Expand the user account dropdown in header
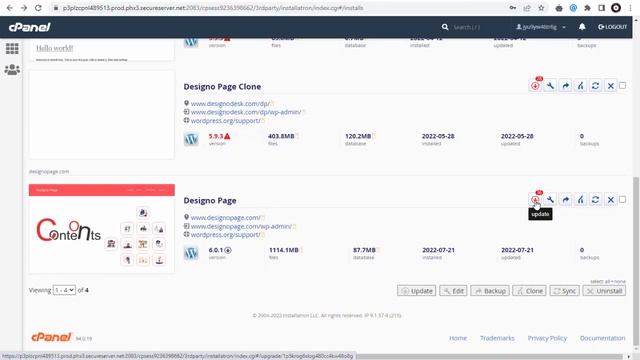Screen dimensions: 640x360 click(541, 27)
